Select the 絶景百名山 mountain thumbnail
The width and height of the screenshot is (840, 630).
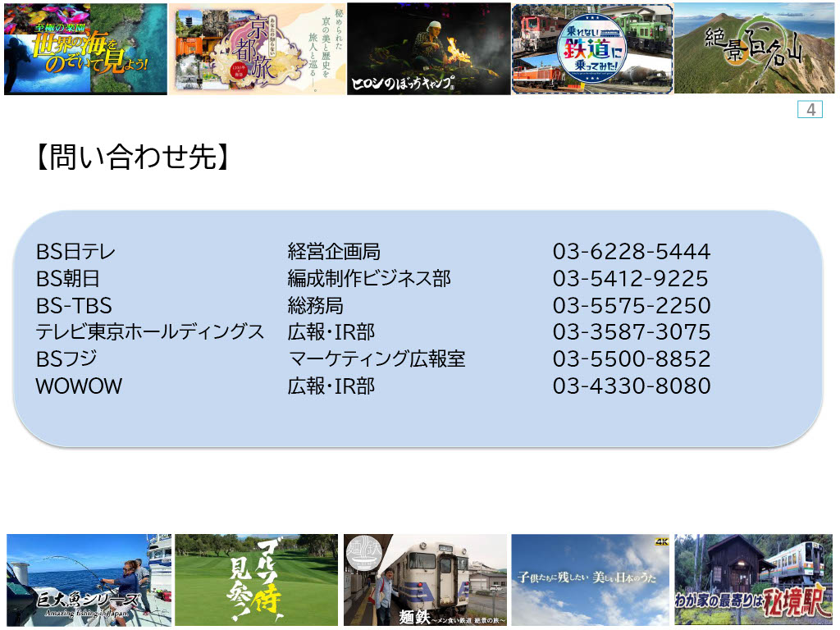click(x=754, y=49)
